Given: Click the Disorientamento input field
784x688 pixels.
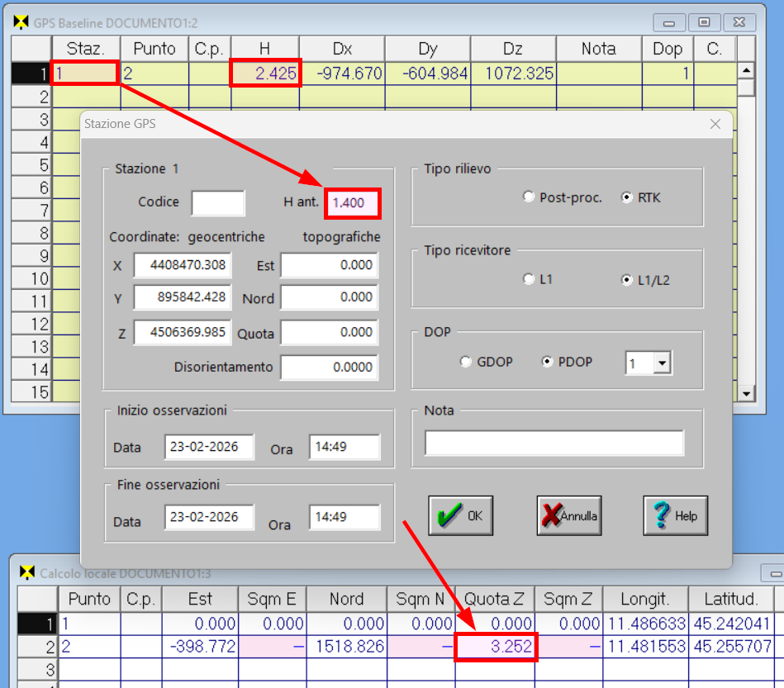Looking at the screenshot, I should (x=329, y=367).
